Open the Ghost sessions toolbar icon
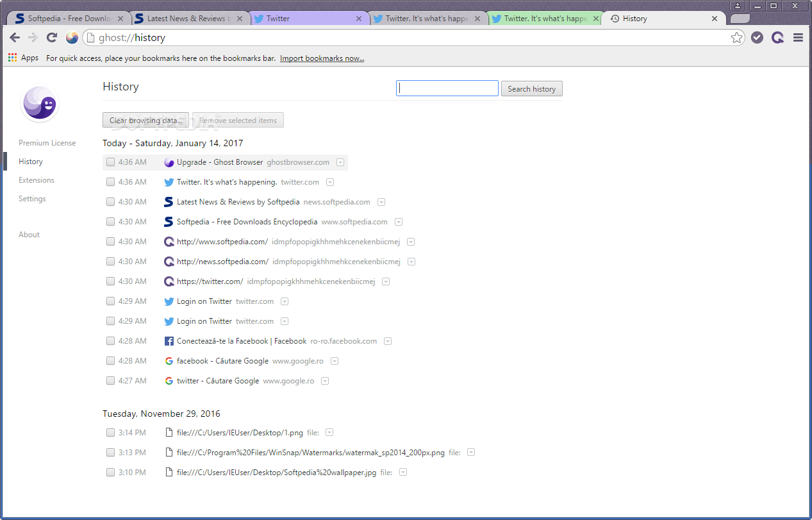Image resolution: width=812 pixels, height=520 pixels. [x=777, y=38]
